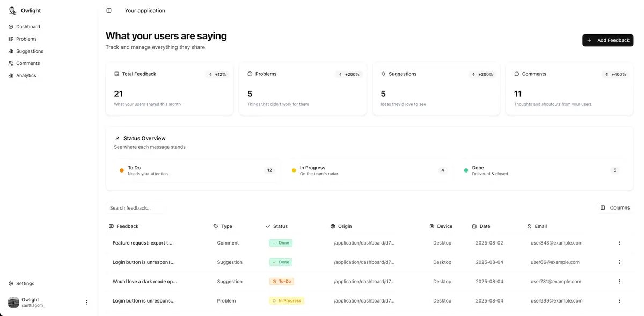Sort by the Device column header
644x316 pixels.
coord(441,226)
